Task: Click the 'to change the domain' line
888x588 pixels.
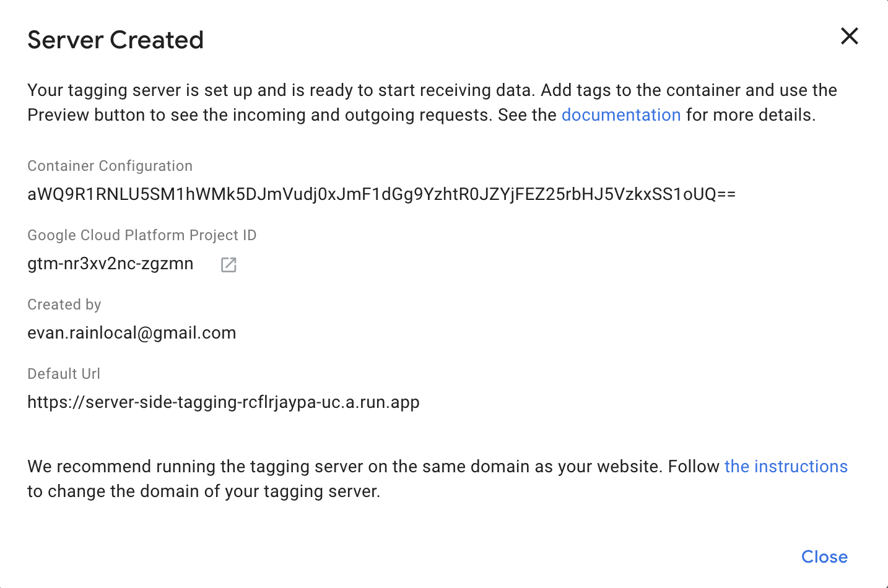Action: point(203,491)
